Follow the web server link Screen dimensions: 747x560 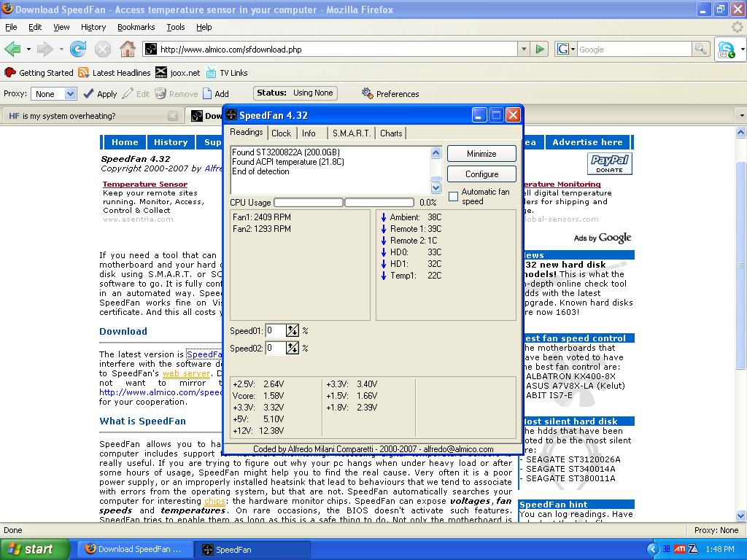pos(186,373)
